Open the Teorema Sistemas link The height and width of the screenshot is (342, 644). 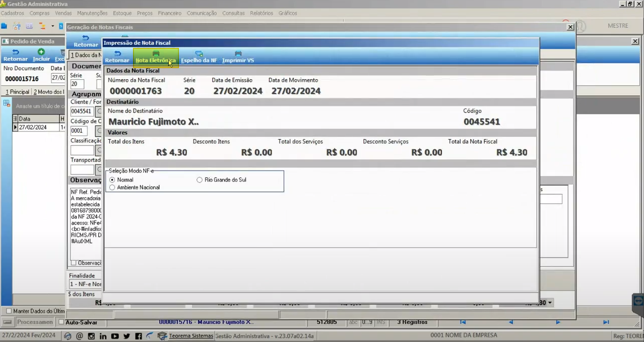[191, 336]
